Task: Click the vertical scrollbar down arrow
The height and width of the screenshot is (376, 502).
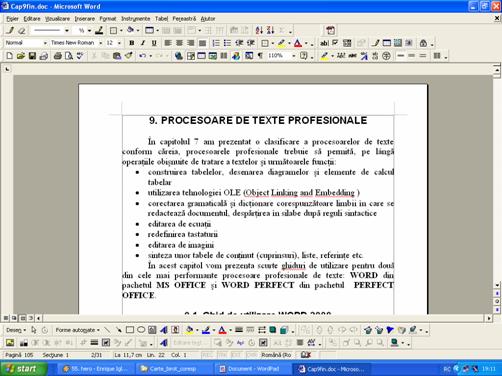Action: 497,285
